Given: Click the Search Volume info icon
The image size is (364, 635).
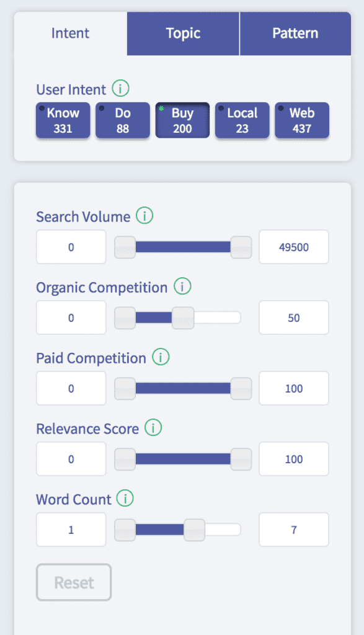Looking at the screenshot, I should pyautogui.click(x=144, y=215).
